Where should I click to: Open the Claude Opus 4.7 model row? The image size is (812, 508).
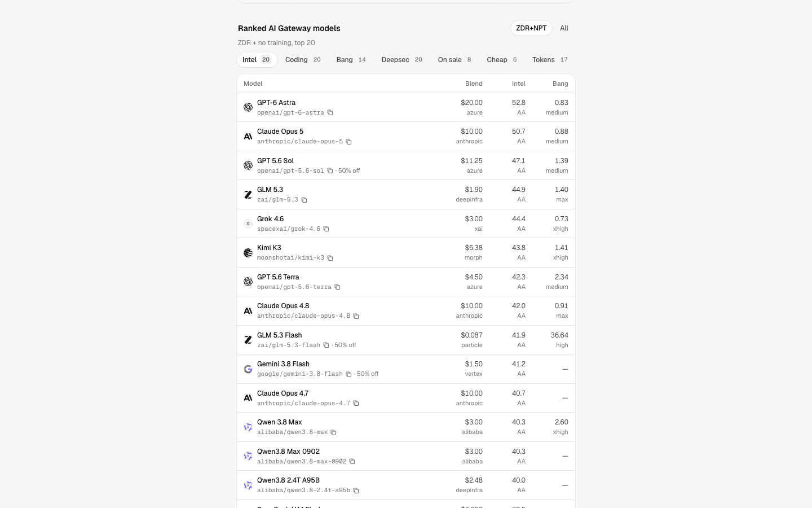[x=406, y=398]
